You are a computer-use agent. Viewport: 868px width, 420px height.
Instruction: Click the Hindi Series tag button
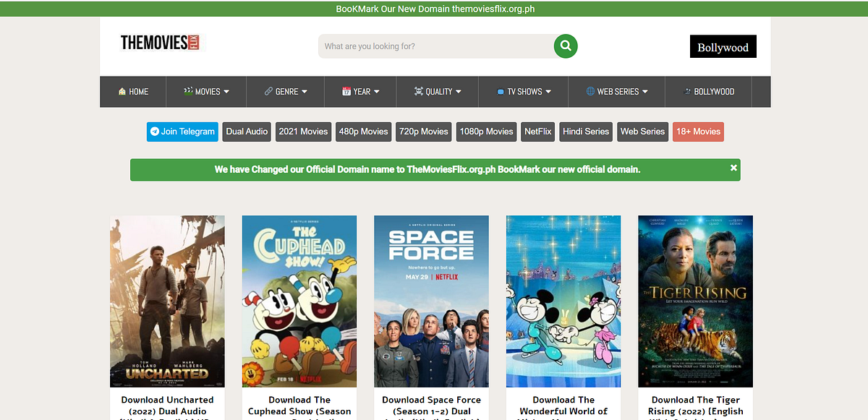pyautogui.click(x=586, y=132)
